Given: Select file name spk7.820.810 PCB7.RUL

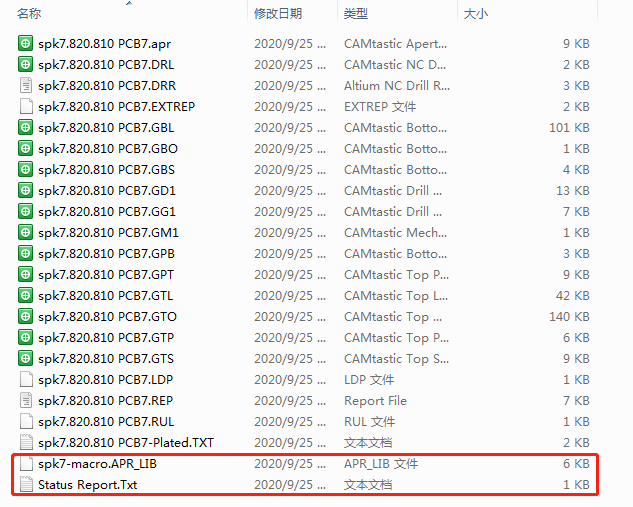Looking at the screenshot, I should coord(106,421).
